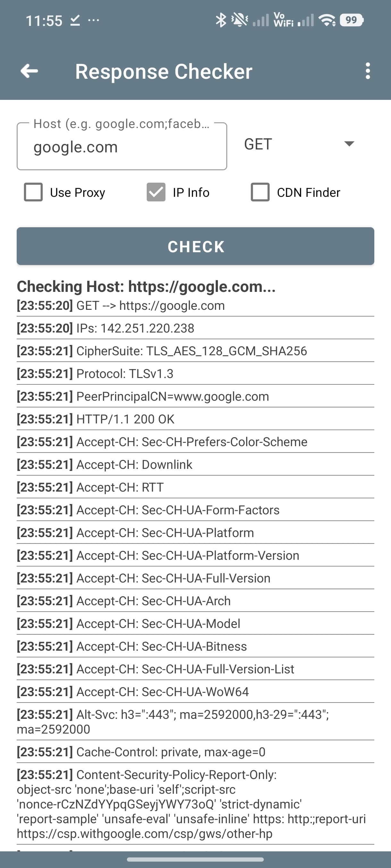
Task: Click the https://google.com result link
Action: coord(172,306)
